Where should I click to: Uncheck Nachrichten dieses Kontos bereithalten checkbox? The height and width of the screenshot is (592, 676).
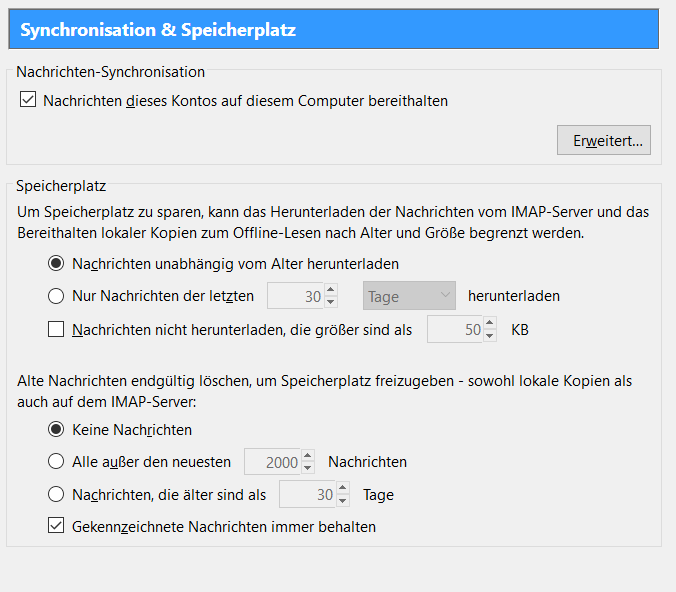coord(28,100)
